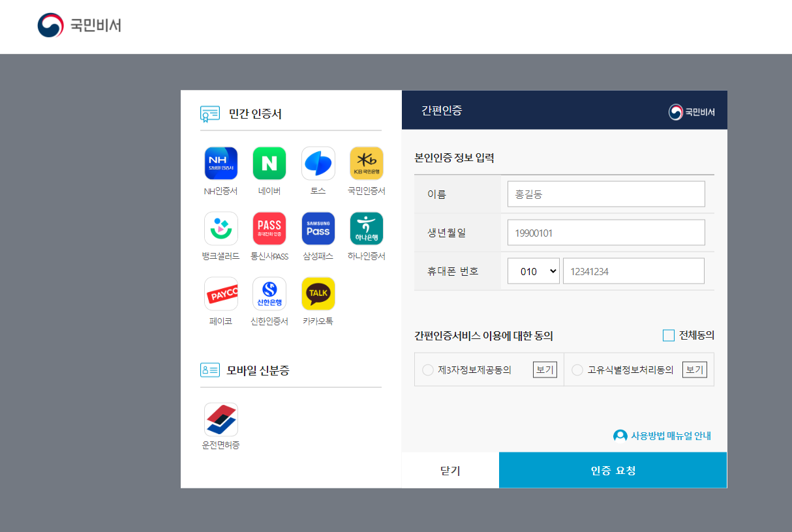Select the NH인증서 certificate icon
The width and height of the screenshot is (792, 532).
(x=221, y=164)
